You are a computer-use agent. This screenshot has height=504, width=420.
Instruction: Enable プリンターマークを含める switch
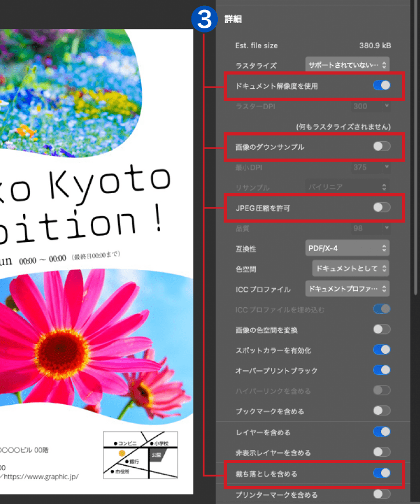tap(381, 494)
